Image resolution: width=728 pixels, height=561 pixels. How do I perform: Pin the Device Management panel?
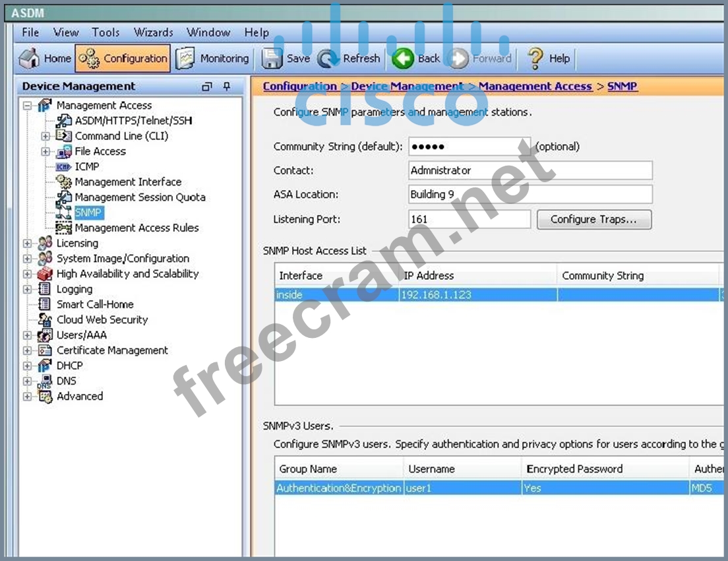(x=227, y=86)
